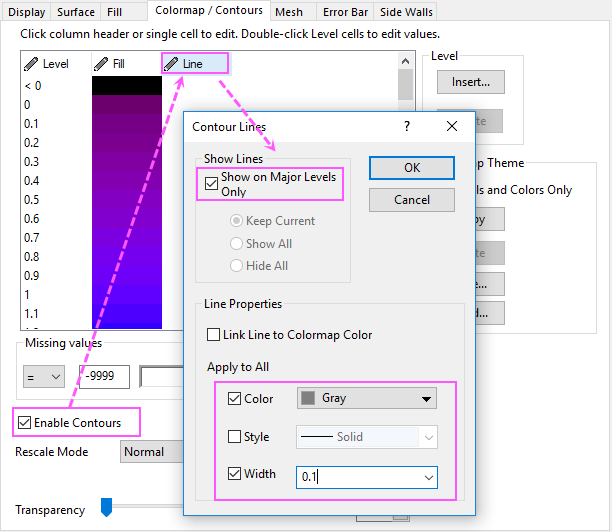Click the Fill column pencil icon
This screenshot has width=612, height=532.
click(x=101, y=64)
